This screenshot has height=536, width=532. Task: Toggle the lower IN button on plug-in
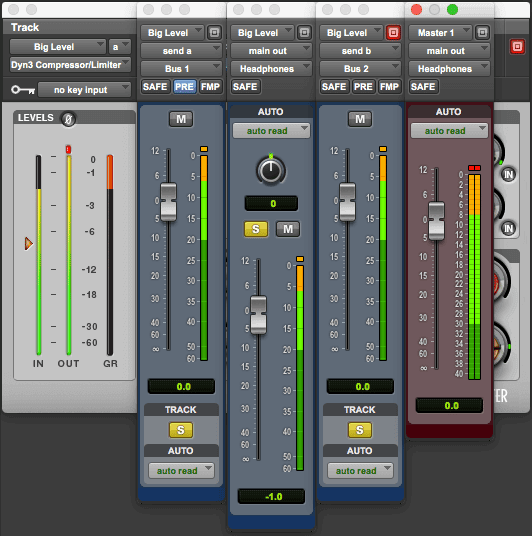508,228
